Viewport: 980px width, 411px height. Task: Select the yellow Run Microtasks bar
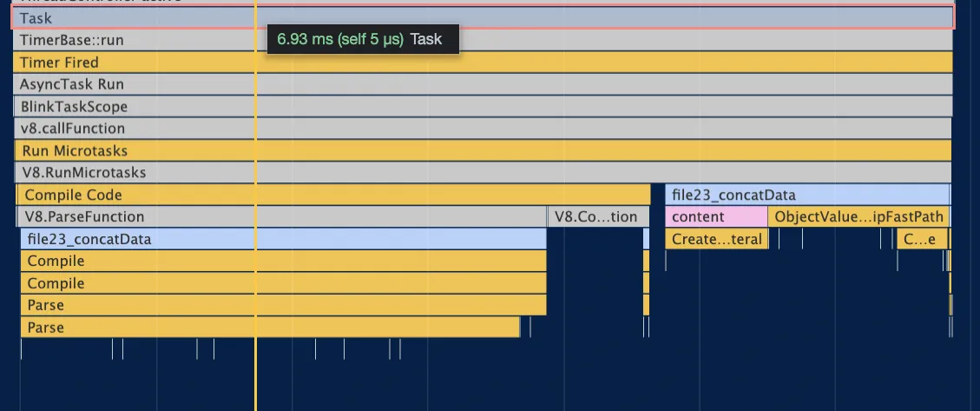tap(483, 151)
